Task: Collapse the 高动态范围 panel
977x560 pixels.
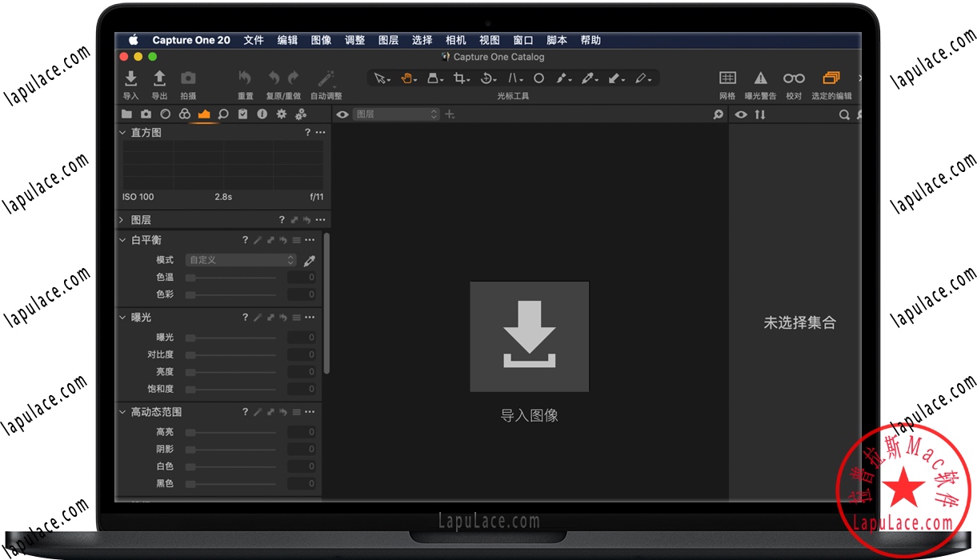Action: 122,412
